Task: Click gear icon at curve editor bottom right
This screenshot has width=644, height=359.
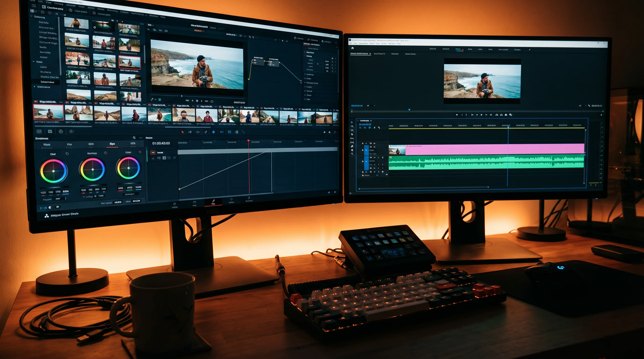Action: [335, 192]
